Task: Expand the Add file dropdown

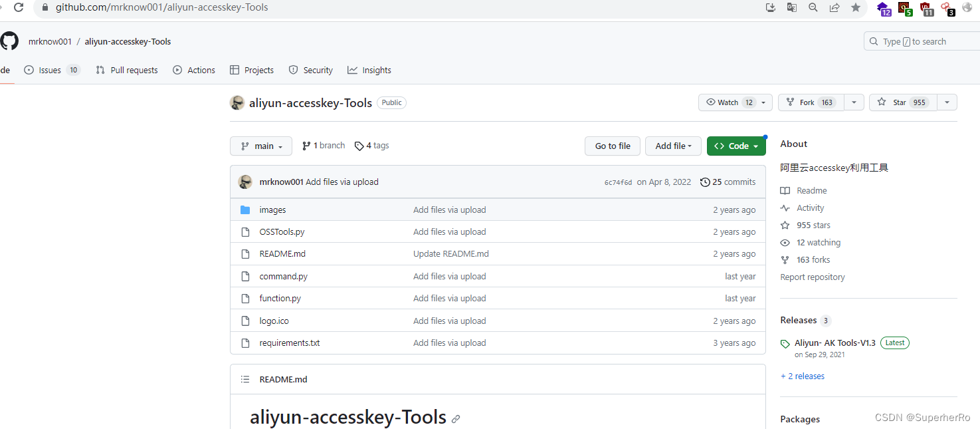Action: point(673,146)
